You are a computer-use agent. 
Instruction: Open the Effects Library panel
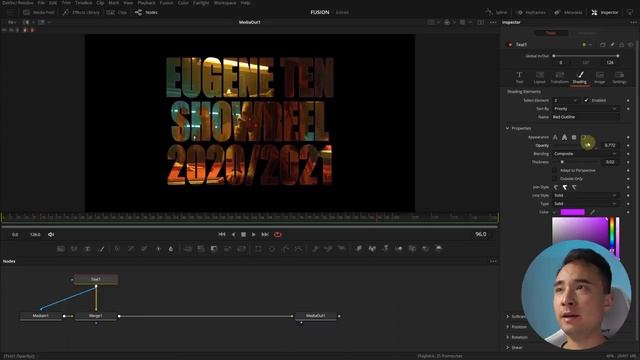tap(81, 12)
